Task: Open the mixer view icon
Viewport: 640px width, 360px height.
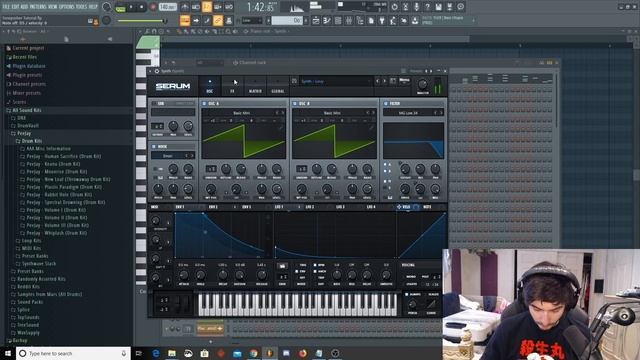Action: pyautogui.click(x=349, y=20)
